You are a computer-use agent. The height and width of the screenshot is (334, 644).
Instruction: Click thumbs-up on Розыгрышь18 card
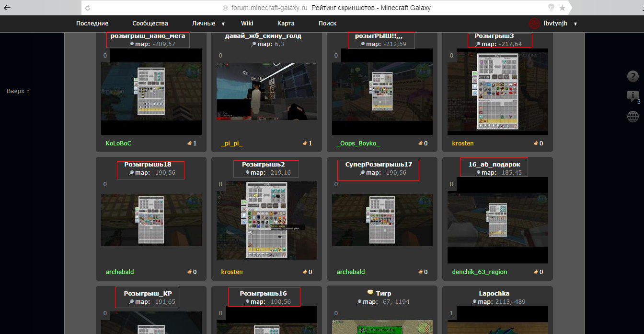189,272
